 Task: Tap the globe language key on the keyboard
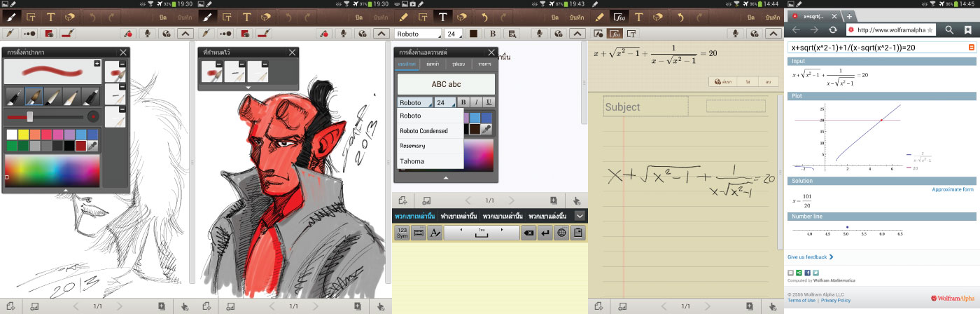point(561,233)
